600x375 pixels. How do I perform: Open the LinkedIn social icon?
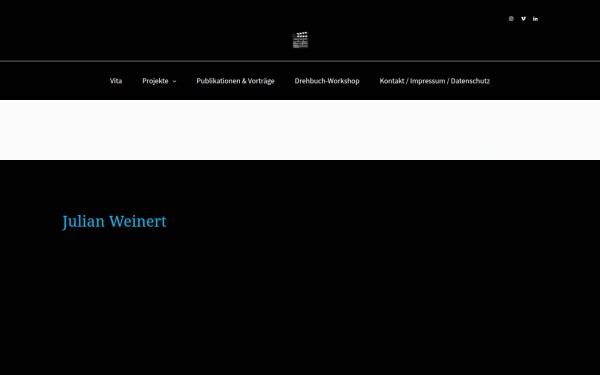(x=535, y=19)
